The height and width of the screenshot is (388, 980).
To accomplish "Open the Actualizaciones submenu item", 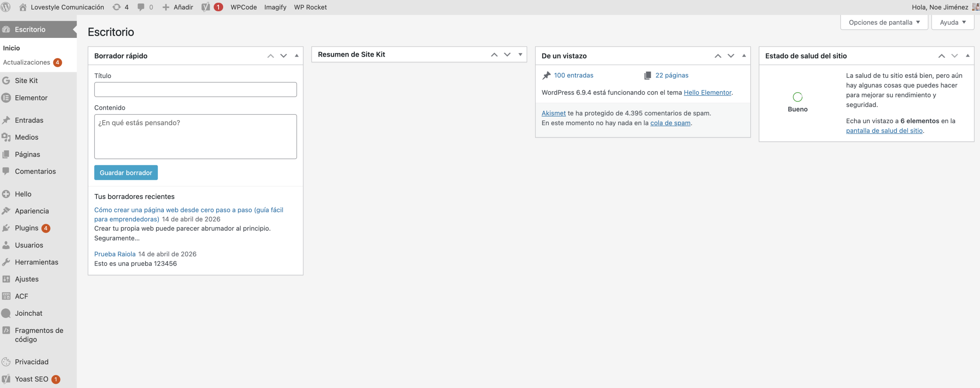I will (26, 62).
